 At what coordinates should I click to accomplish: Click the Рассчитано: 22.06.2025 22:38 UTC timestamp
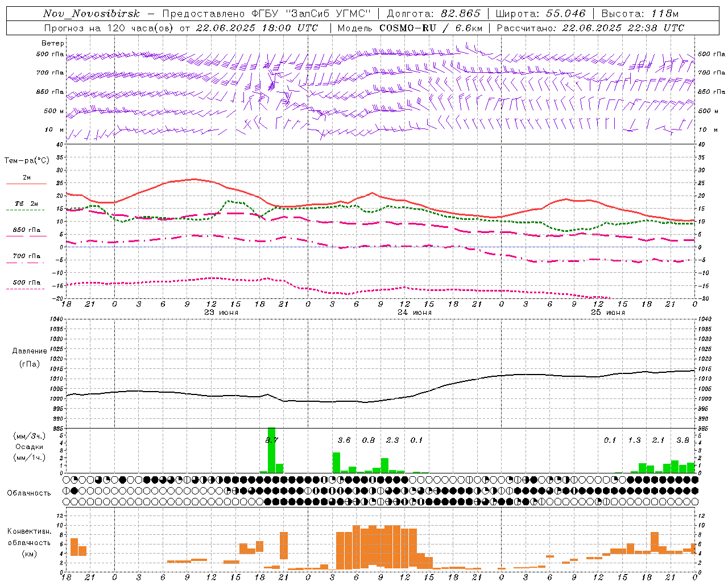(x=590, y=28)
